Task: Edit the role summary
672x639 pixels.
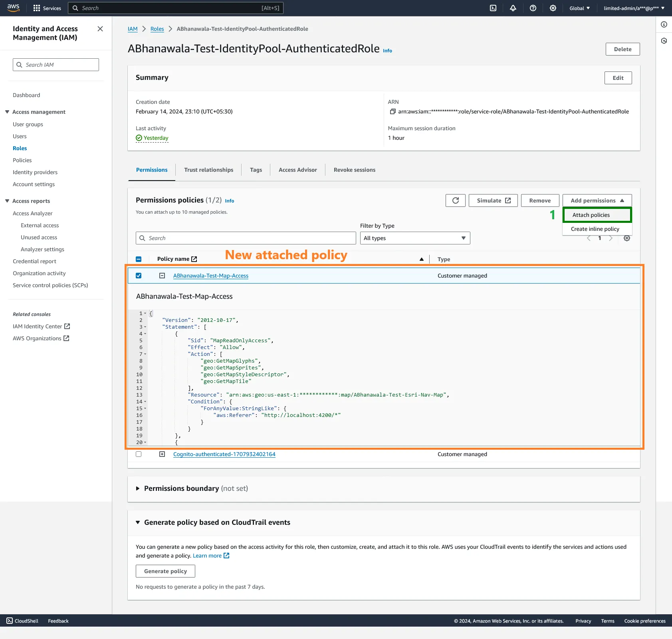Action: pos(618,78)
